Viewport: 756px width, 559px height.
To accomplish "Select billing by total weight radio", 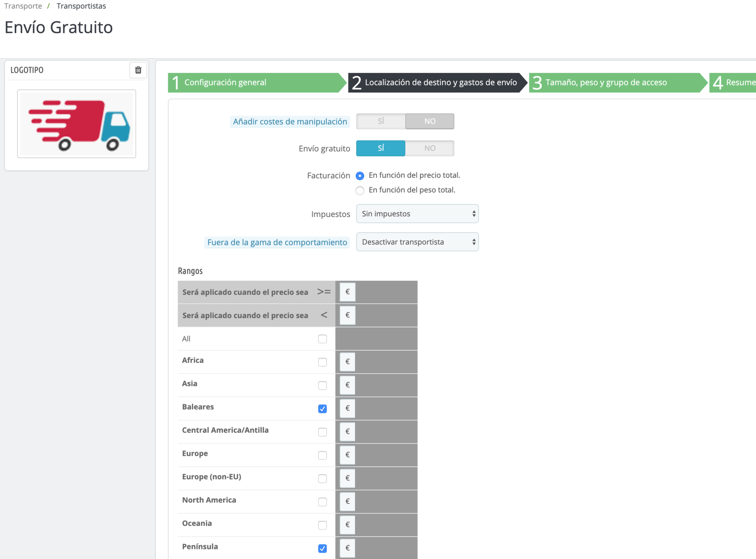I will pyautogui.click(x=360, y=191).
